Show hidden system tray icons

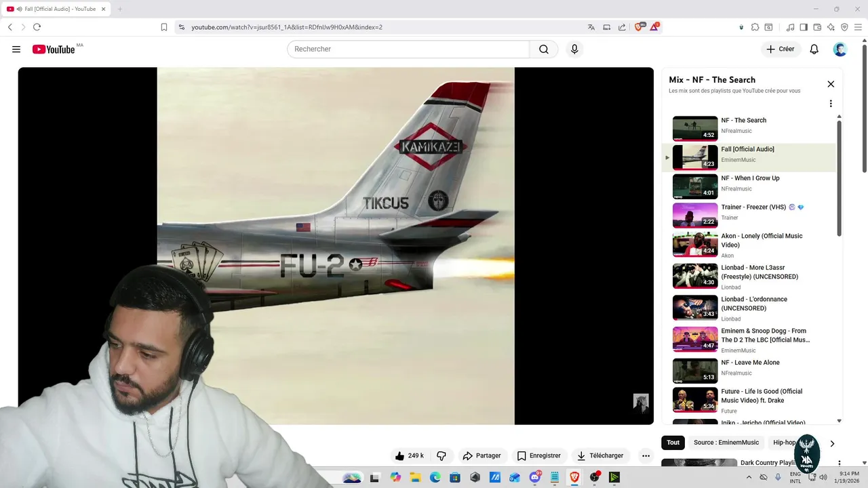click(x=749, y=477)
